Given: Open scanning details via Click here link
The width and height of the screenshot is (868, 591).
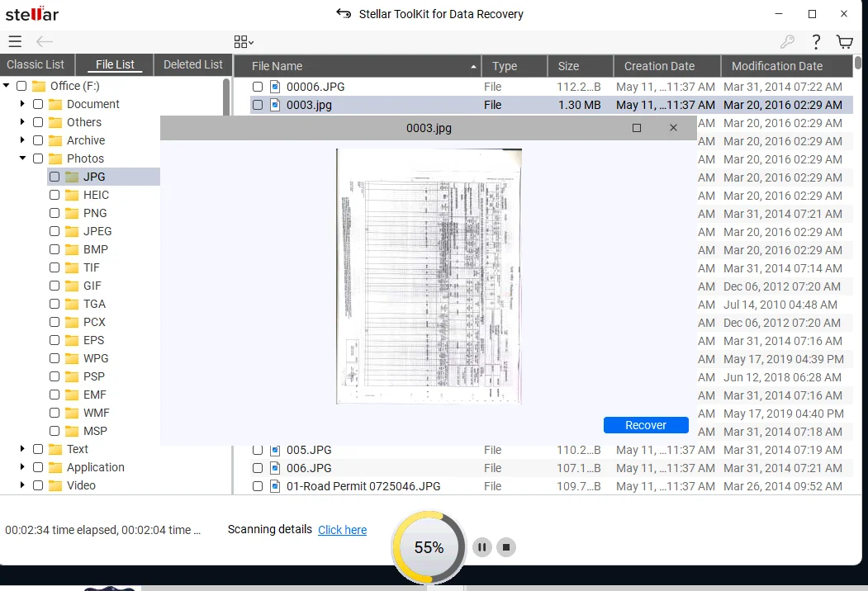Looking at the screenshot, I should 342,529.
